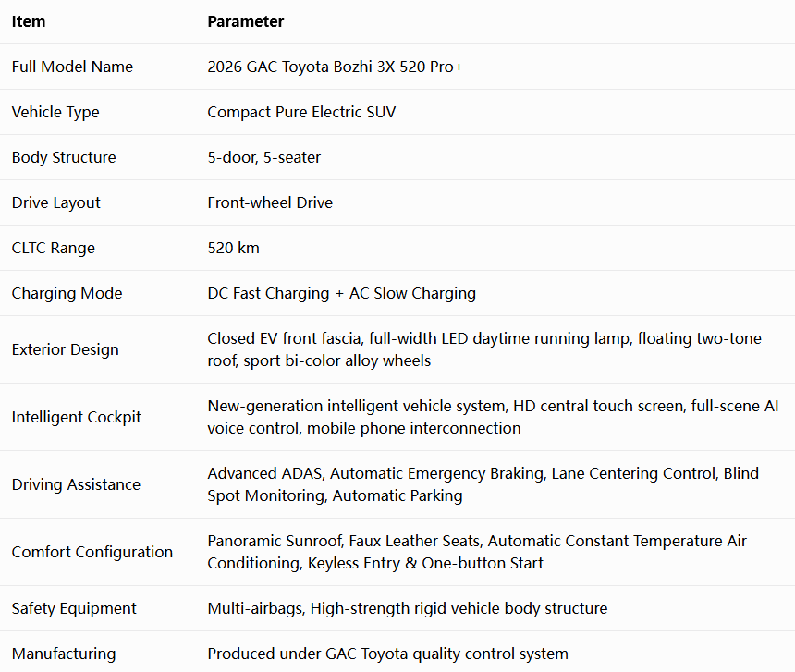Select the Safety Equipment row label
Image resolution: width=795 pixels, height=672 pixels.
click(74, 608)
